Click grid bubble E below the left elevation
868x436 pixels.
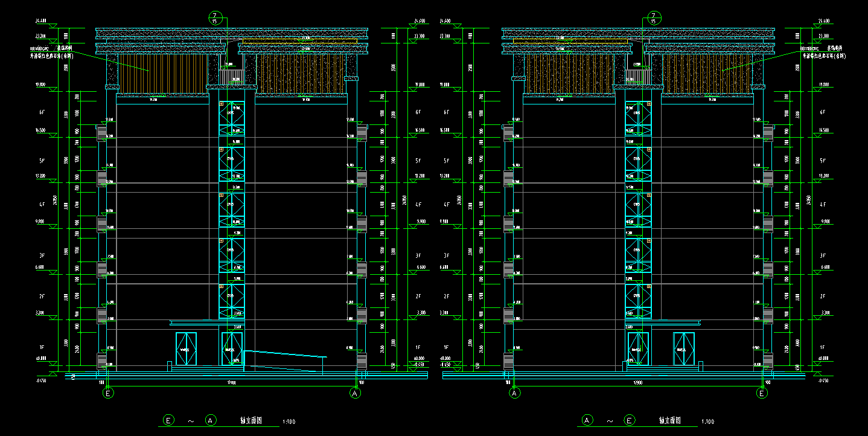[x=109, y=393]
